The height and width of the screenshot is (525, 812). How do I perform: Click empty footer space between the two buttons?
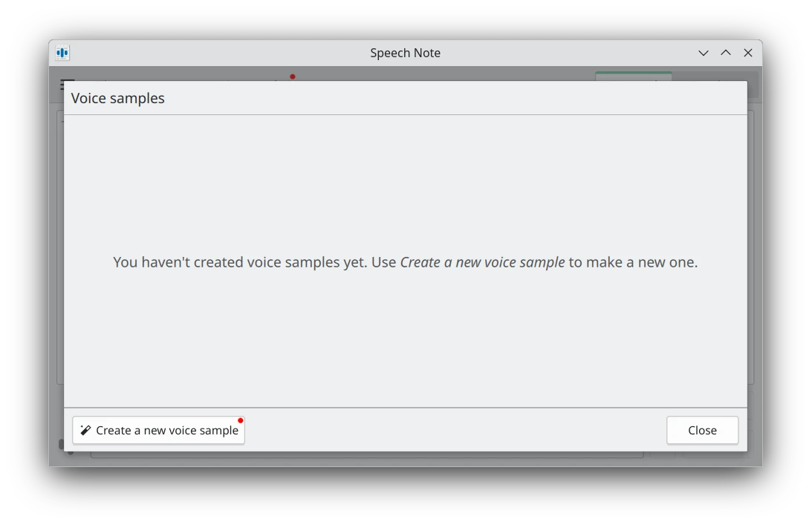coord(455,431)
